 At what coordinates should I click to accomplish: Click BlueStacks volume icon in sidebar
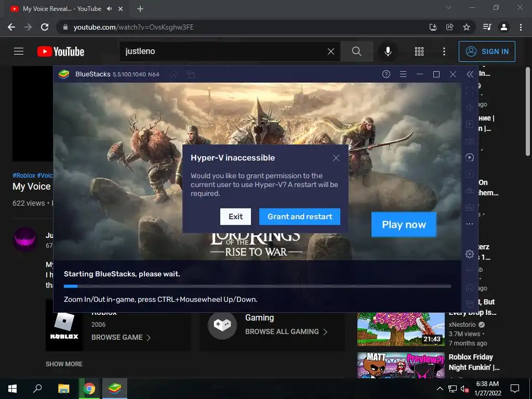pos(470,107)
